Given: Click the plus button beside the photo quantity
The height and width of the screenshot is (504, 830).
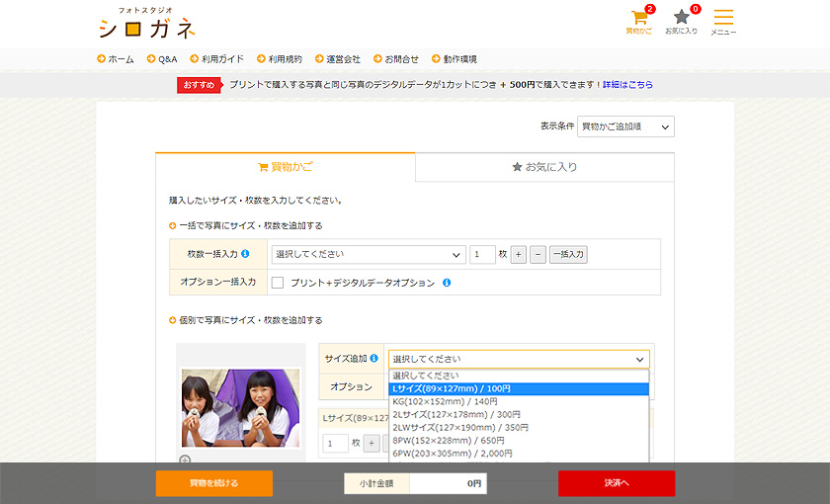Looking at the screenshot, I should 372,444.
